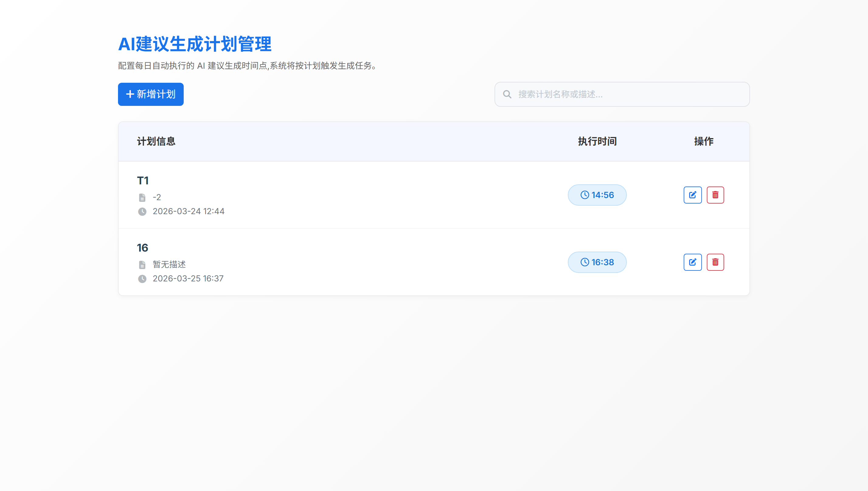Click the 14:56 execution time badge
This screenshot has height=491, width=868.
coord(602,195)
